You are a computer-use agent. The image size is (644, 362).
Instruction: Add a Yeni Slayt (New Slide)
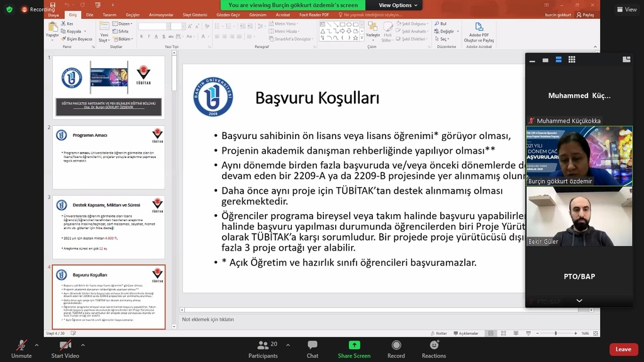(104, 32)
